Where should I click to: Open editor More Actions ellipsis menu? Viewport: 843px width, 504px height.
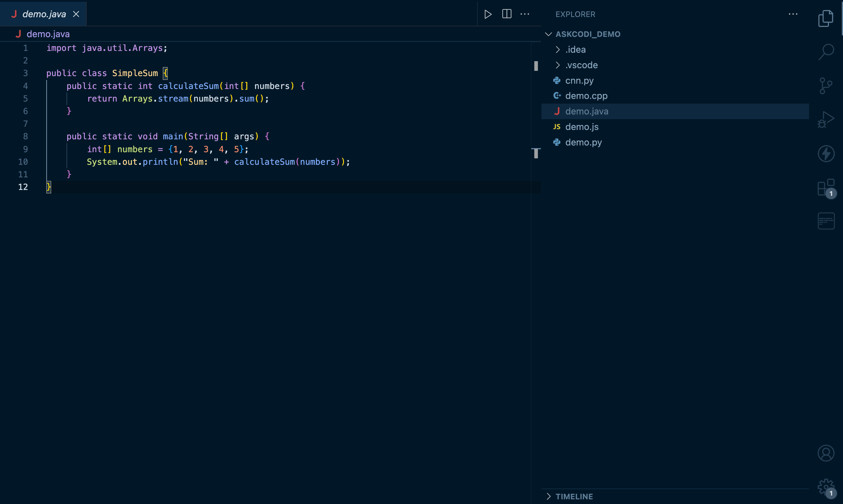[x=525, y=14]
